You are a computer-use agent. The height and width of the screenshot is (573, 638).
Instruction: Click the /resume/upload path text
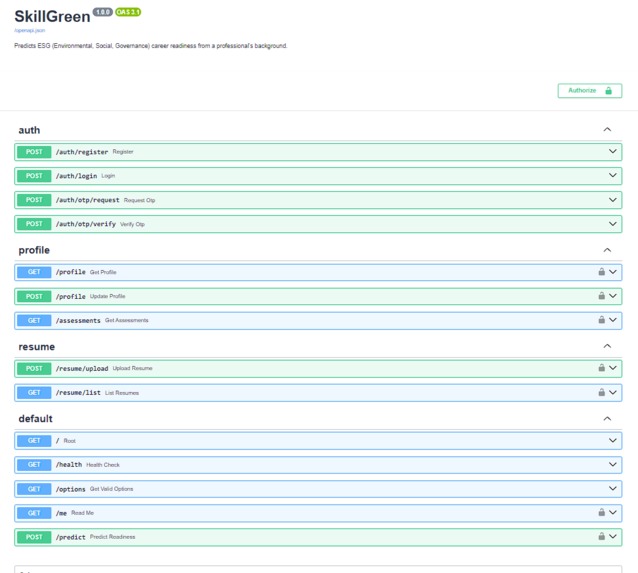(82, 368)
